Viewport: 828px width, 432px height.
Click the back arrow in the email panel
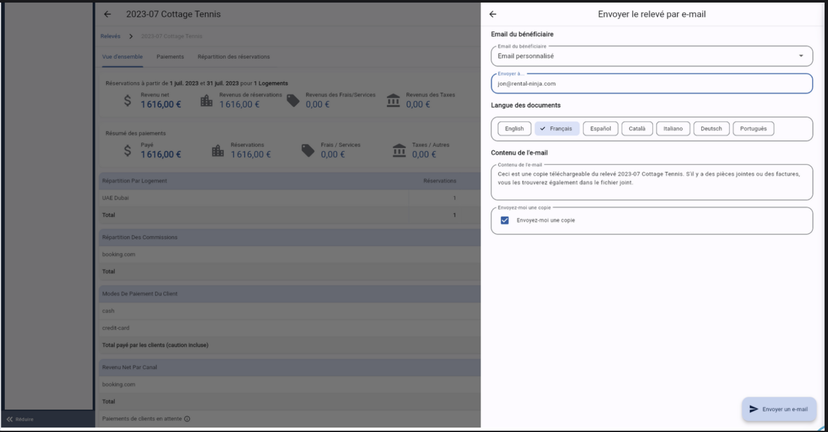[x=492, y=14]
